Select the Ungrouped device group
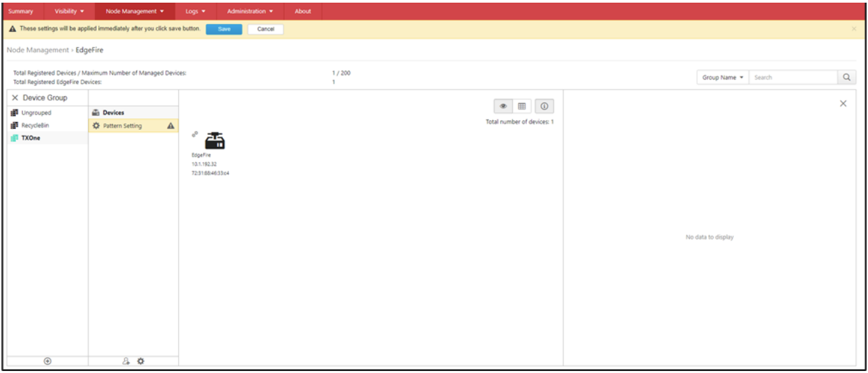Screen dimensions: 868x373 47,113
